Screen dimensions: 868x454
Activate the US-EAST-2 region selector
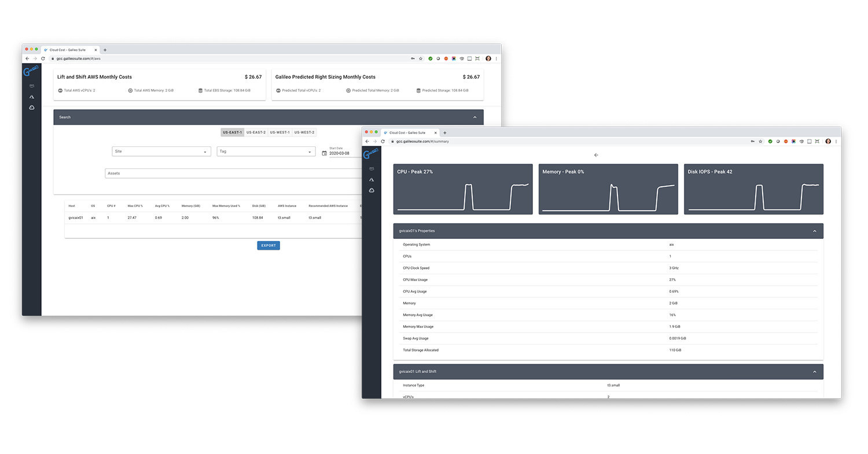pos(256,132)
